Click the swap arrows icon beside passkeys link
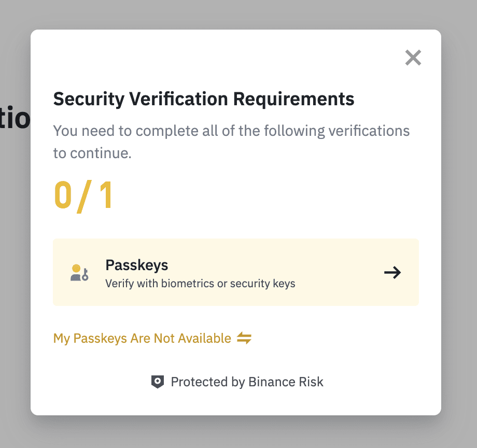477x448 pixels. click(244, 339)
